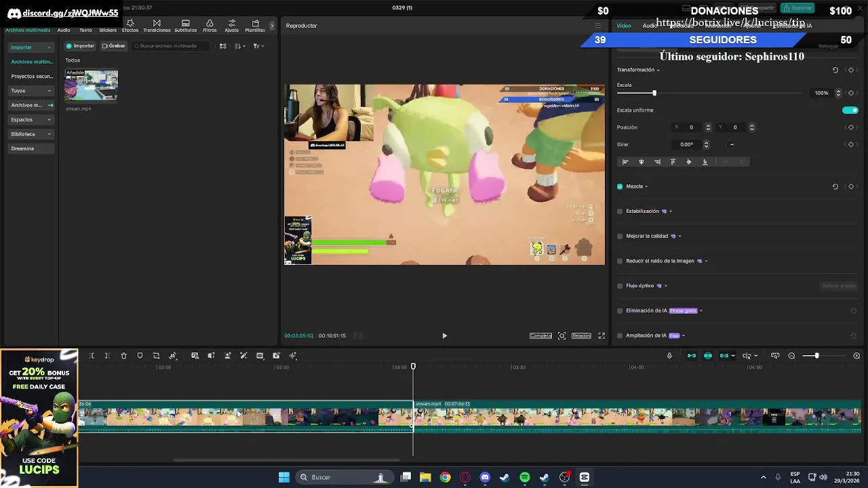Open the Ajuste panel icon
The image size is (868, 488).
pyautogui.click(x=231, y=26)
